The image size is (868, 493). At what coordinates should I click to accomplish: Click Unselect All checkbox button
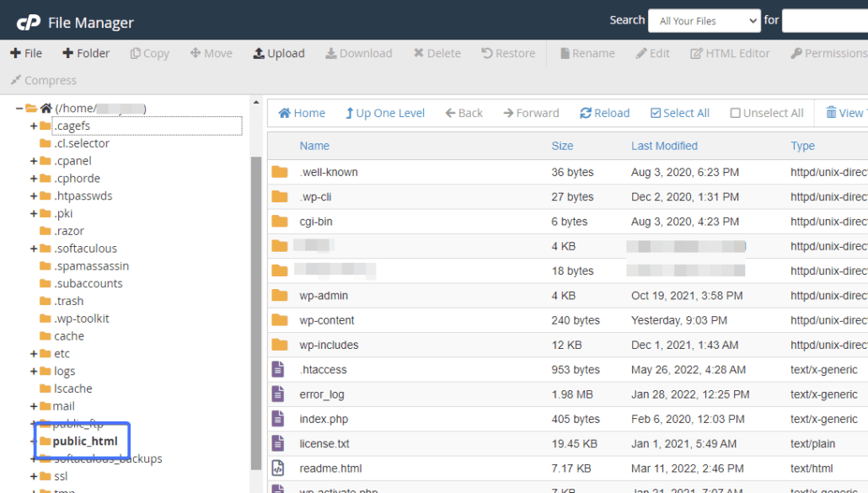click(767, 113)
